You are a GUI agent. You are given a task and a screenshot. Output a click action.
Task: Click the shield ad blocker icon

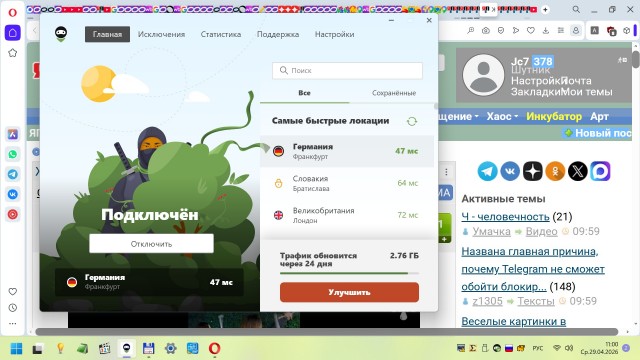click(x=501, y=31)
